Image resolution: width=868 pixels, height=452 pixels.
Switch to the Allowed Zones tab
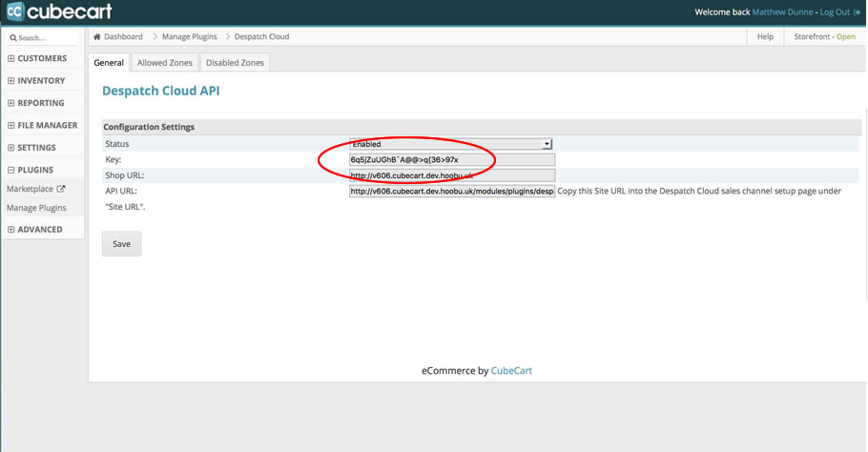click(x=164, y=63)
